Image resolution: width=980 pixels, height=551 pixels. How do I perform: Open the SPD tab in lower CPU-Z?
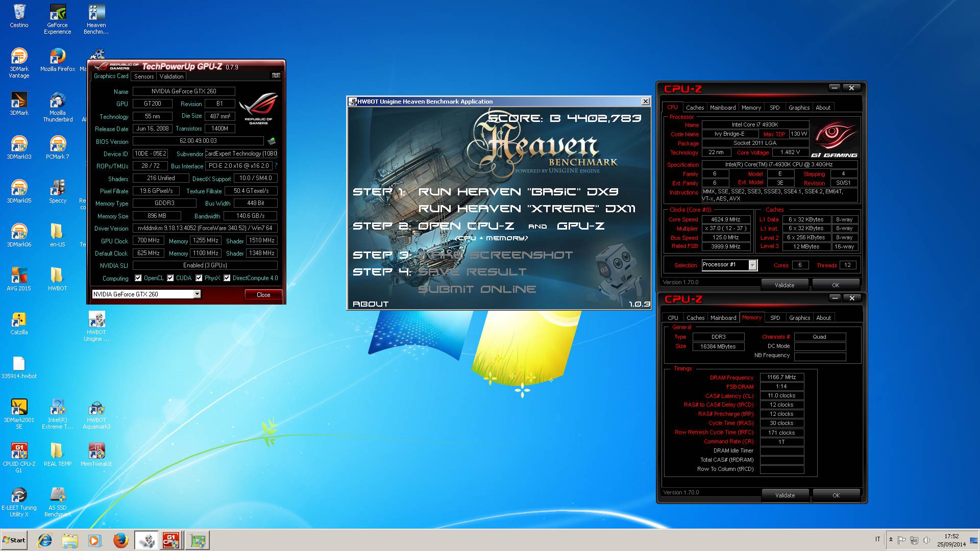click(x=775, y=318)
